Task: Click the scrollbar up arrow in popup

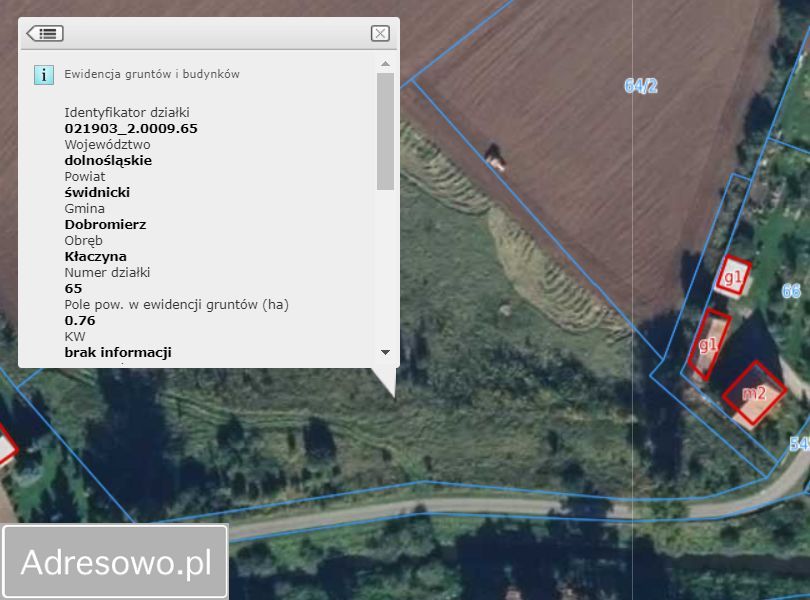Action: coord(385,64)
